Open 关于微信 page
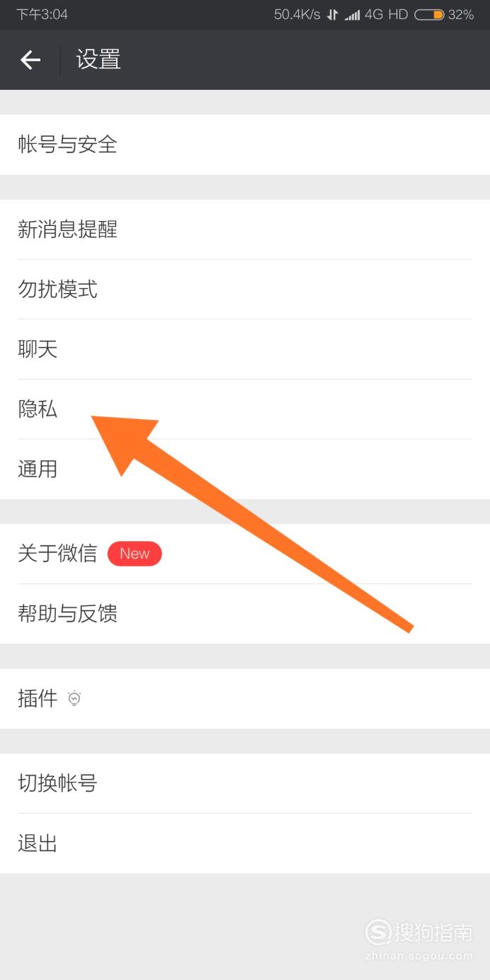This screenshot has height=980, width=490. coord(245,554)
